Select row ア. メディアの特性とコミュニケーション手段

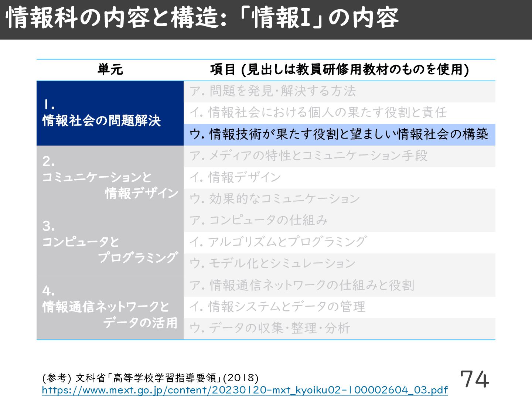[340, 156]
